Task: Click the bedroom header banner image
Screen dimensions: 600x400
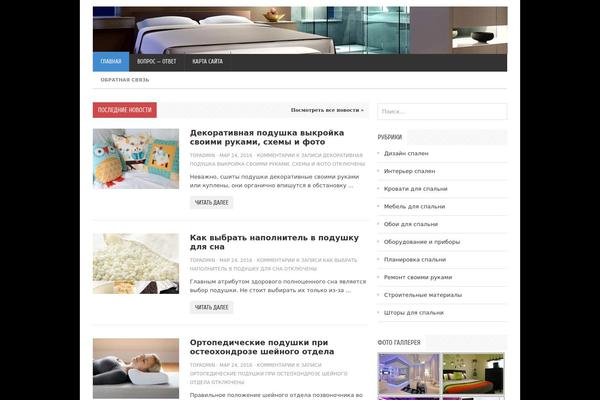Action: pos(300,30)
